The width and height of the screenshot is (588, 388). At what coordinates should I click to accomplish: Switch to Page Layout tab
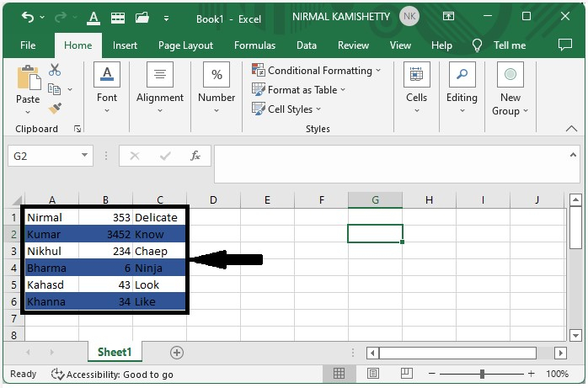pos(185,45)
